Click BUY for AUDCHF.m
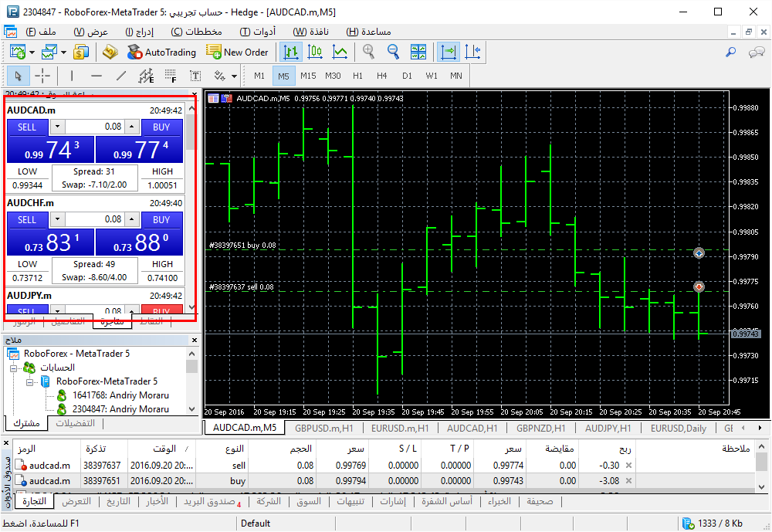This screenshot has height=532, width=772. click(161, 220)
